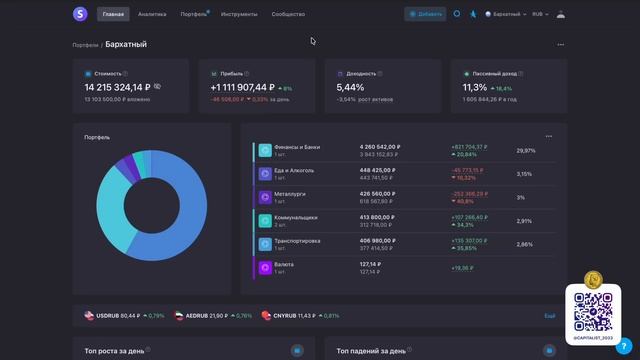This screenshot has height=360, width=640.
Task: Go to Инструменты in top navigation
Action: click(239, 14)
